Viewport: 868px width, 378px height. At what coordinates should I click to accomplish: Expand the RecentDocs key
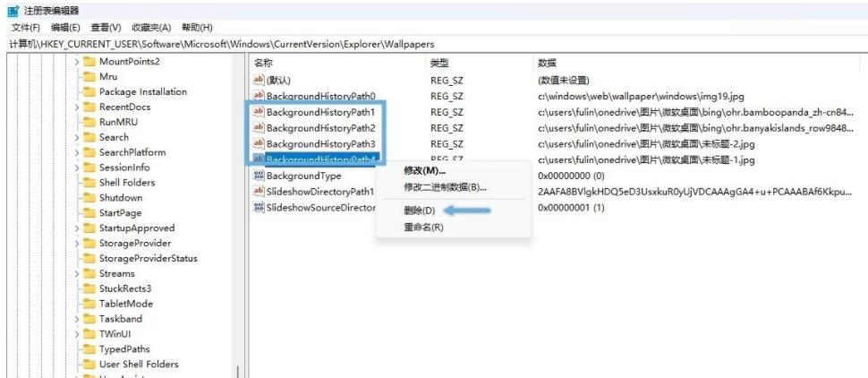click(77, 107)
